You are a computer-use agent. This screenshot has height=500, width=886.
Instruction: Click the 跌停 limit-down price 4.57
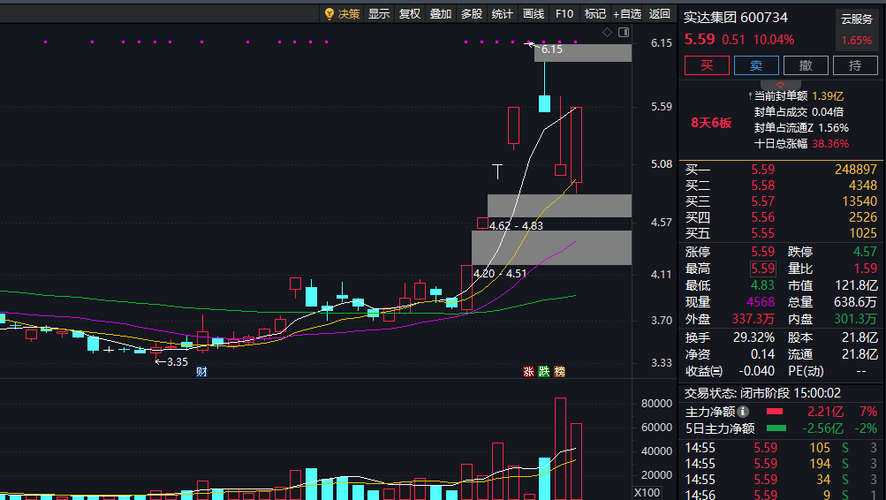tap(865, 251)
